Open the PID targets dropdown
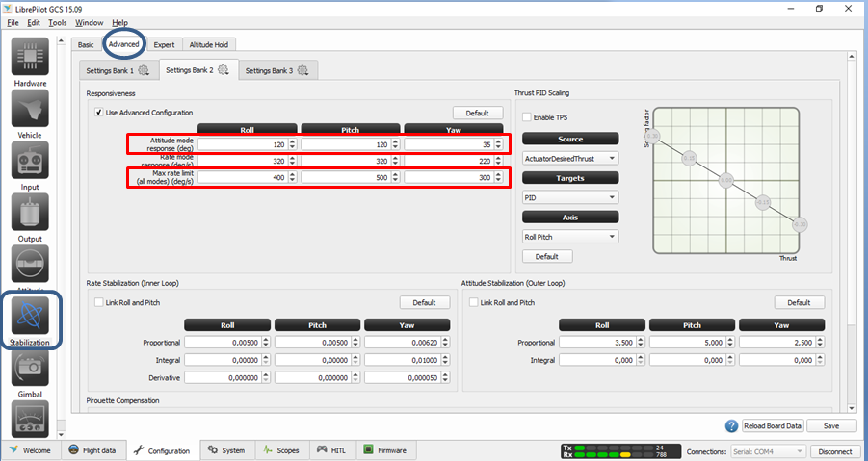Screen dimensions: 868x461 569,197
